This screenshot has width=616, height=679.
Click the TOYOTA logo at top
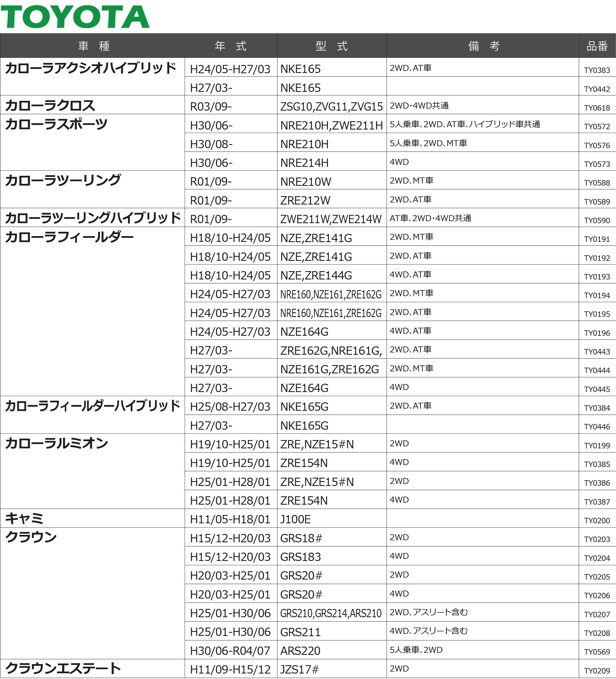[x=75, y=17]
